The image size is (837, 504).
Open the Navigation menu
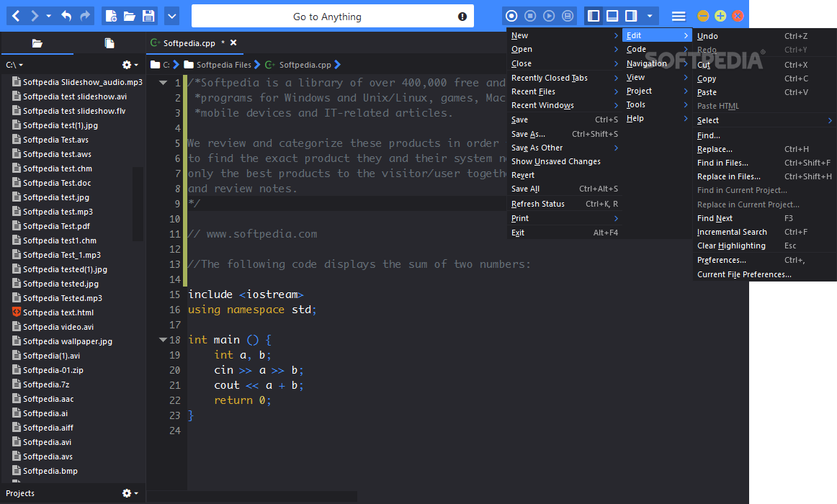(x=657, y=63)
